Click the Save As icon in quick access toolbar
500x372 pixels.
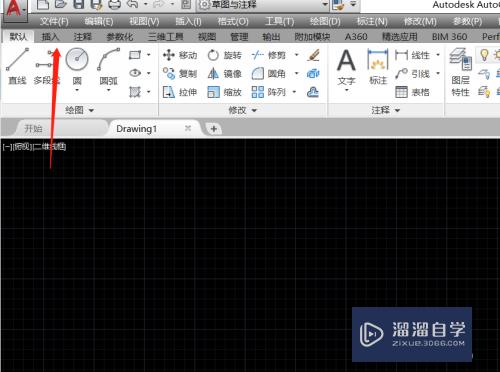(96, 4)
